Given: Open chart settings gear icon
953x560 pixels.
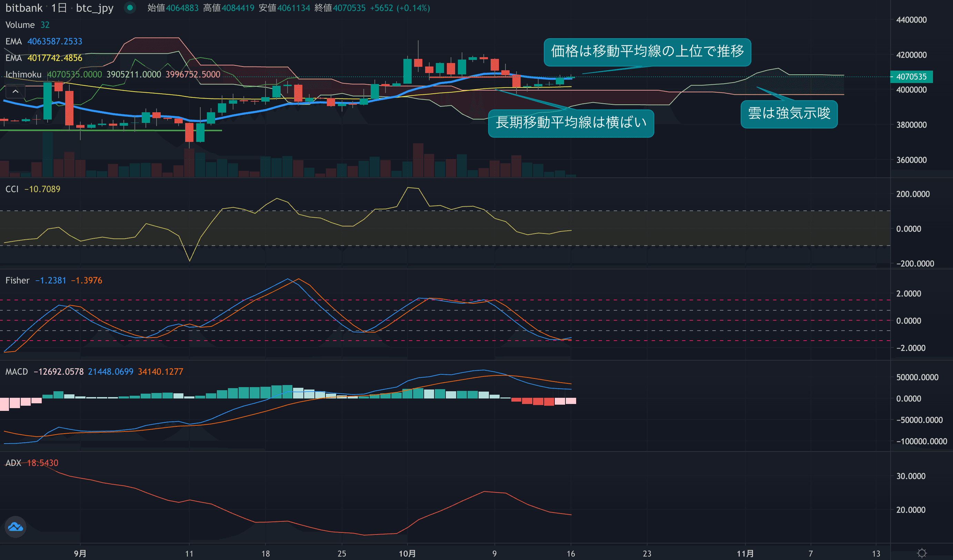Looking at the screenshot, I should [x=922, y=553].
